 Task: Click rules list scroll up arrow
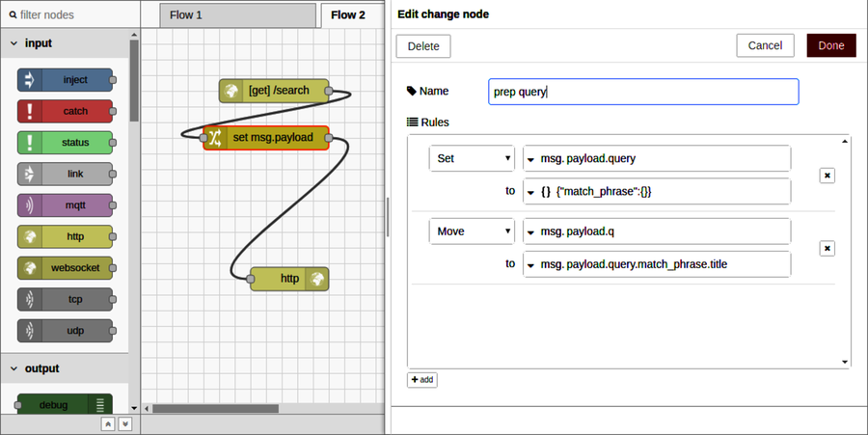click(x=845, y=142)
